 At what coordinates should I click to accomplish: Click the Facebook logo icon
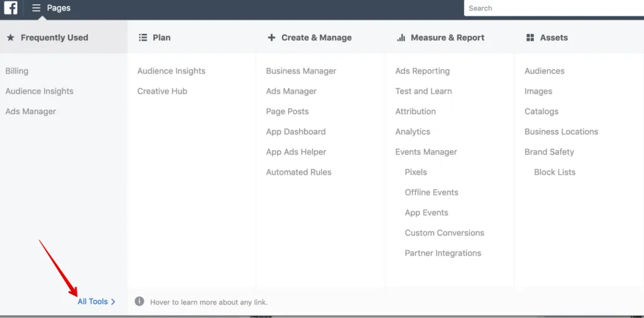[x=11, y=8]
